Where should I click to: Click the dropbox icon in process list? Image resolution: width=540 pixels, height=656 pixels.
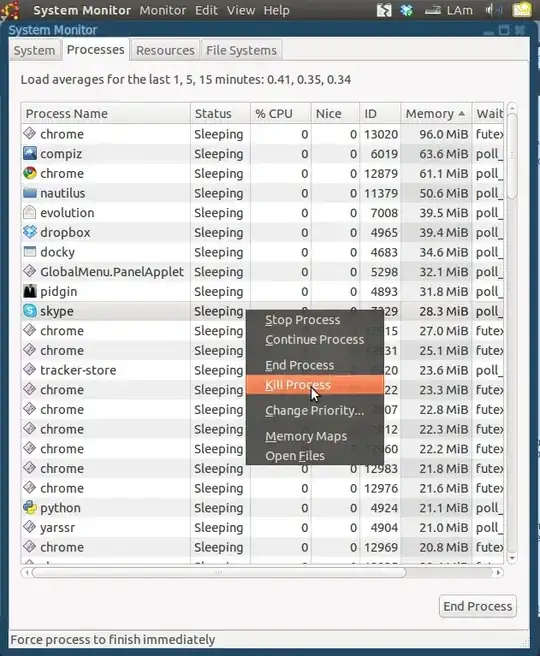pos(30,232)
